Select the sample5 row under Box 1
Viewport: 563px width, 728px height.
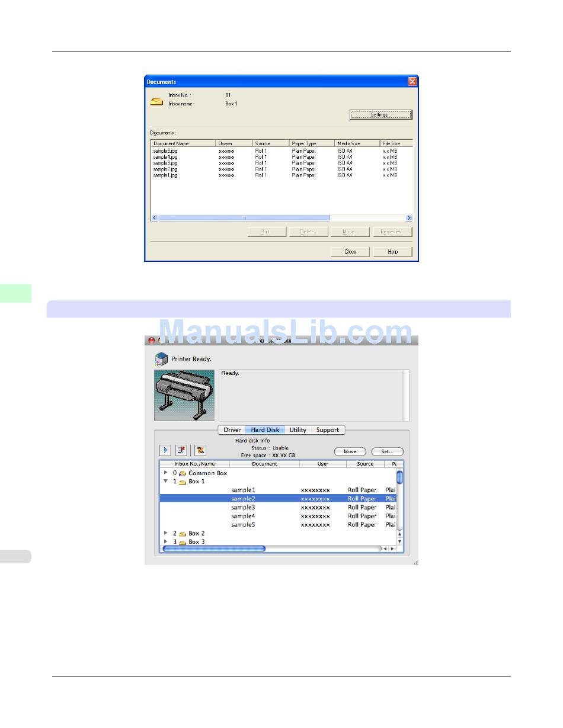click(x=278, y=525)
